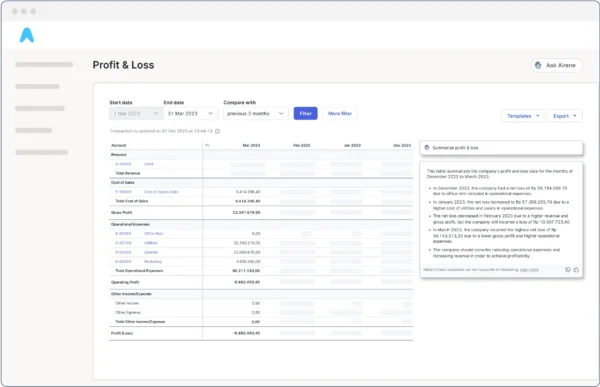Open the Marketing account link
This screenshot has height=387, width=600.
point(153,262)
